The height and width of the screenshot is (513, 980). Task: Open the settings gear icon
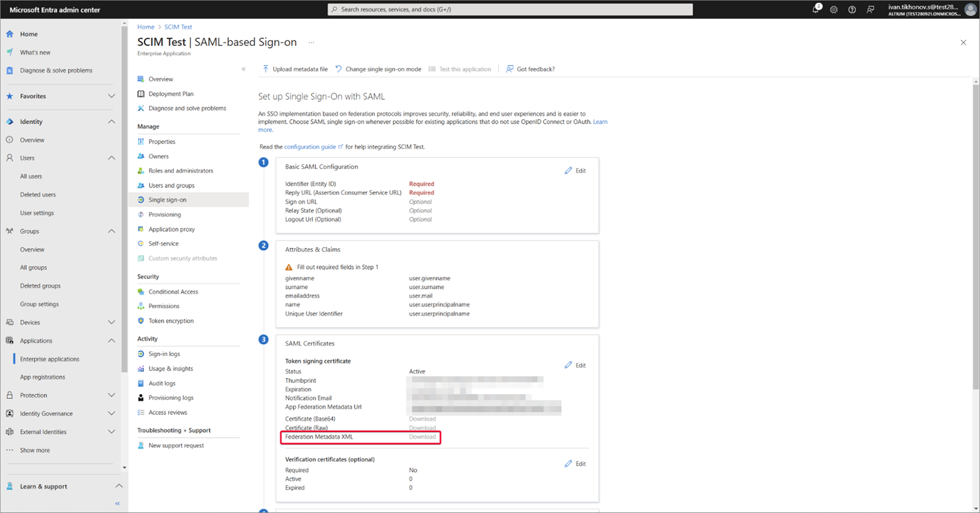click(x=834, y=10)
